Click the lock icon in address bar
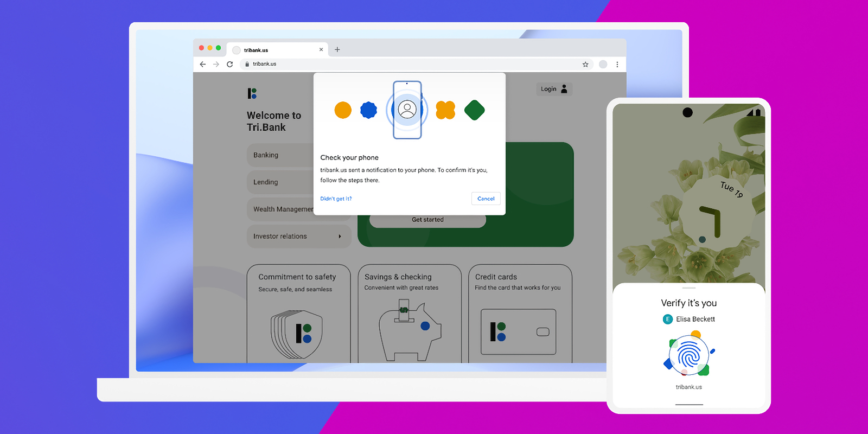 (x=247, y=64)
